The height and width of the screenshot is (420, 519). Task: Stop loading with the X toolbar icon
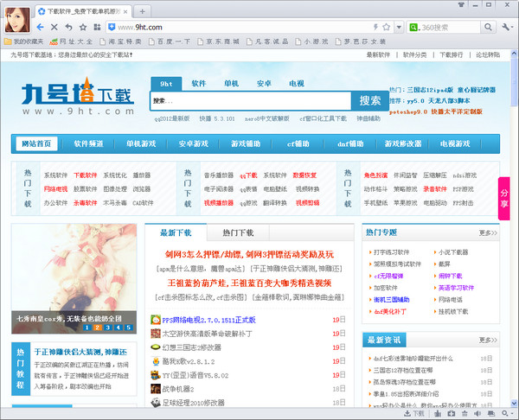54,27
